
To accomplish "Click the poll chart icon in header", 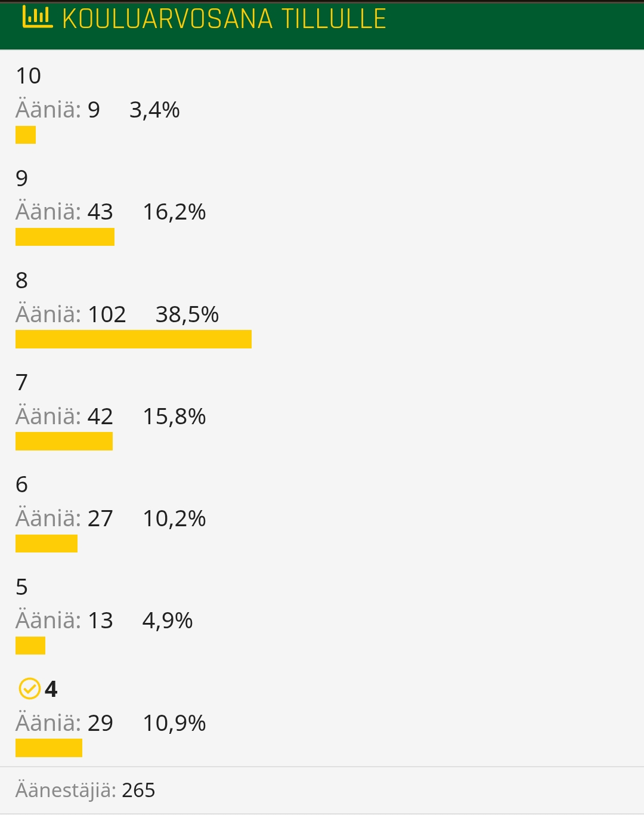I will [x=37, y=17].
